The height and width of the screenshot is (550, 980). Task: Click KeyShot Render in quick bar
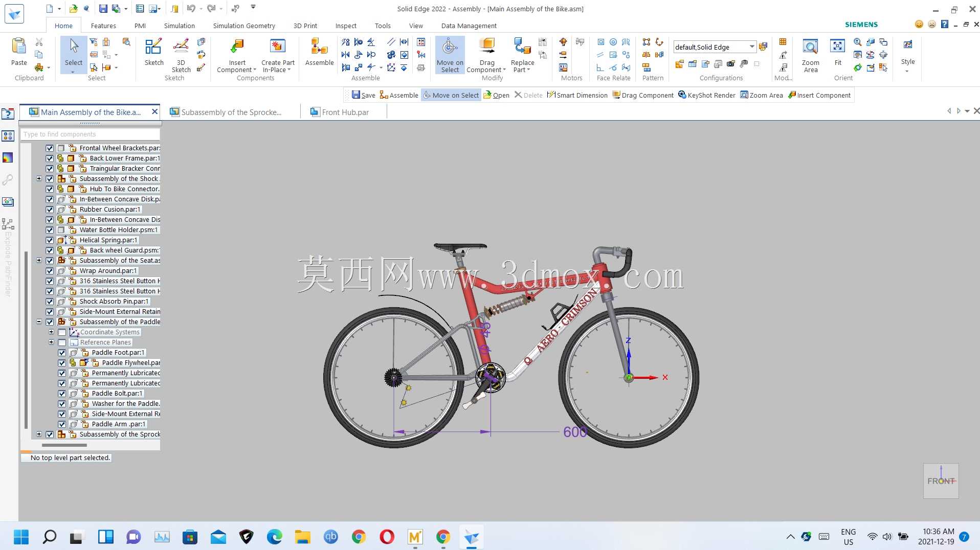click(707, 95)
